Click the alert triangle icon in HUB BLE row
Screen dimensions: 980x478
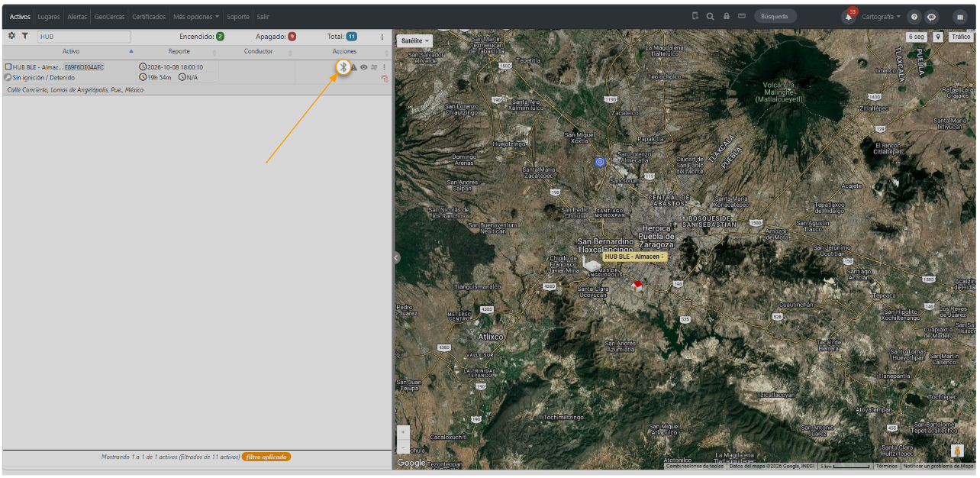click(353, 67)
